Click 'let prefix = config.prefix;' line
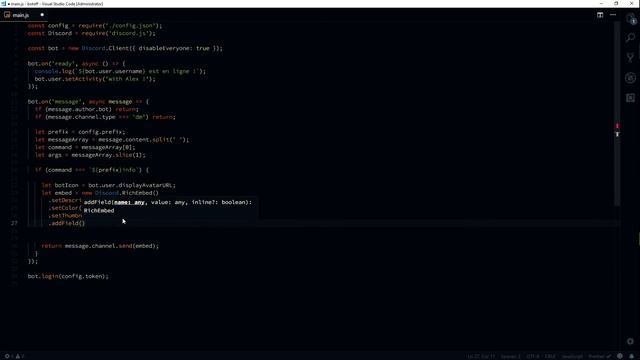Image resolution: width=640 pixels, height=360 pixels. 80,132
